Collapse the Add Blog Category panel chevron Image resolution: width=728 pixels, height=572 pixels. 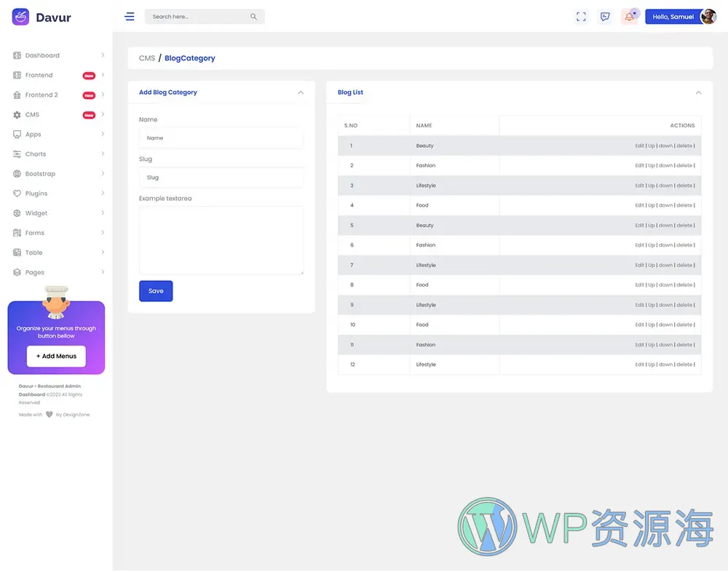(x=301, y=92)
